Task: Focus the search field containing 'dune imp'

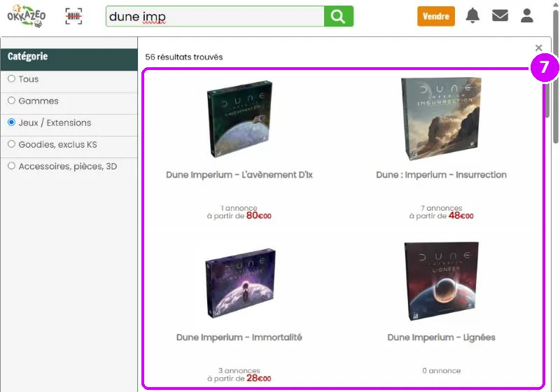Action: coord(215,16)
